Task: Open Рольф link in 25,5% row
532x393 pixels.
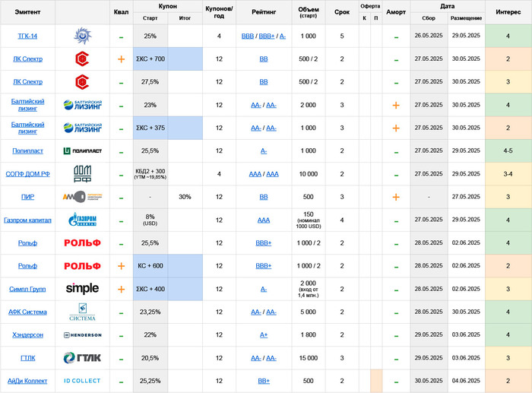Action: [27, 243]
